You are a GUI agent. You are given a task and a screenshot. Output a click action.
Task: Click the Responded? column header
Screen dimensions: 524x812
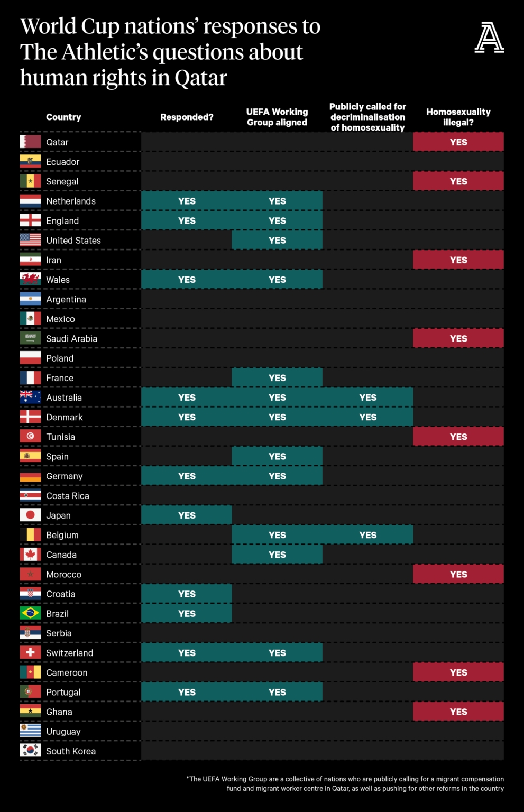pos(187,117)
